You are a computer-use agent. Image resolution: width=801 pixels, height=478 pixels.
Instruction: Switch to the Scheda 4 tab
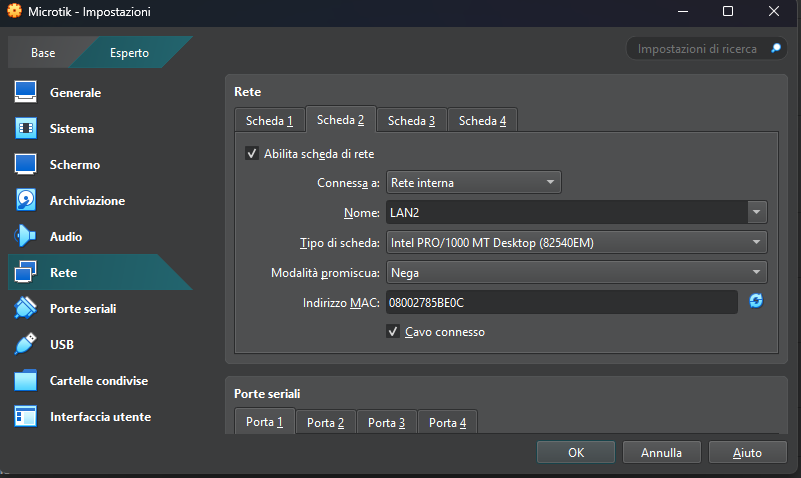pos(482,121)
